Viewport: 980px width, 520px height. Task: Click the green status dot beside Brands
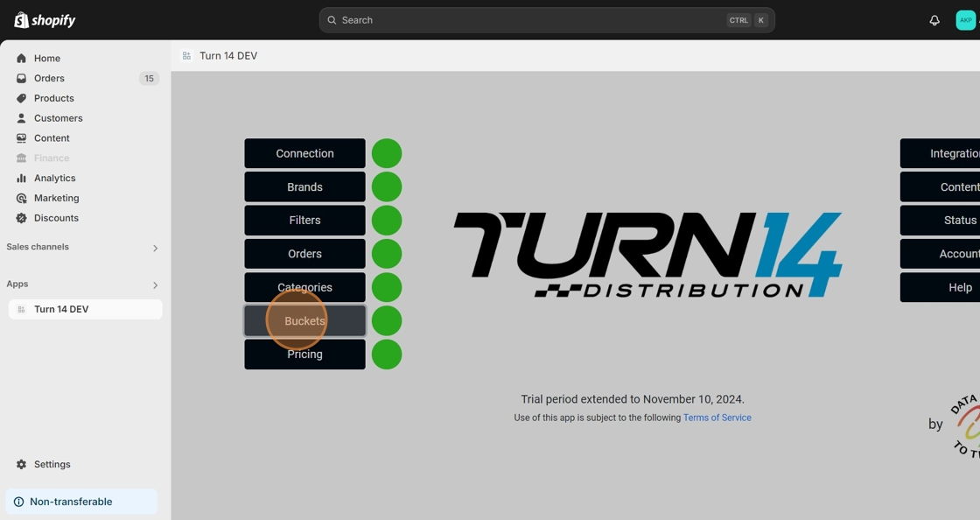387,186
